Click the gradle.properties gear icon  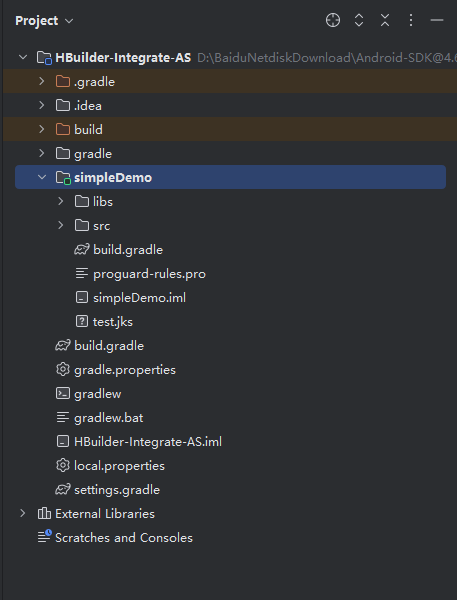click(x=62, y=370)
